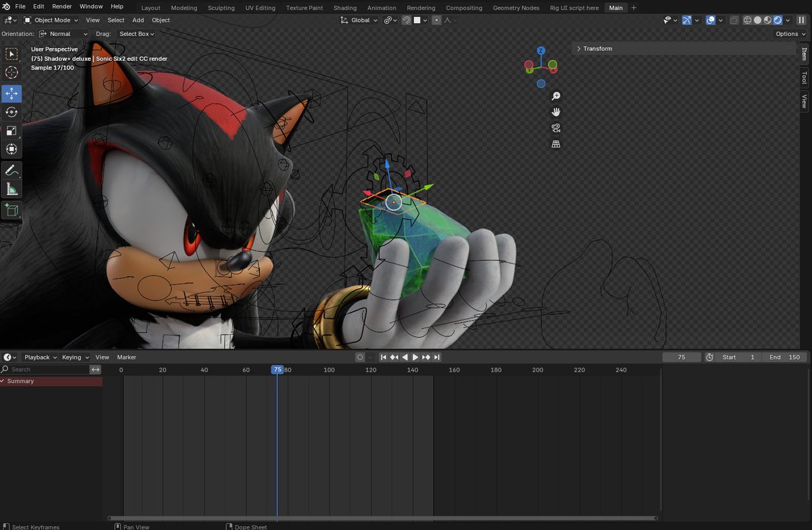Viewport: 812px width, 530px height.
Task: Toggle X-ray display button
Action: [735, 20]
